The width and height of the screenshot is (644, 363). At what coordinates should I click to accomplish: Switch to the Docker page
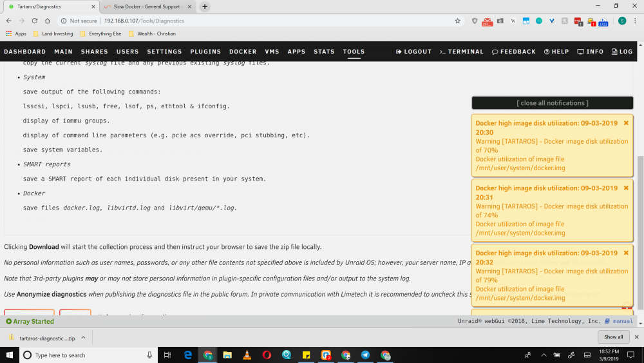tap(243, 52)
